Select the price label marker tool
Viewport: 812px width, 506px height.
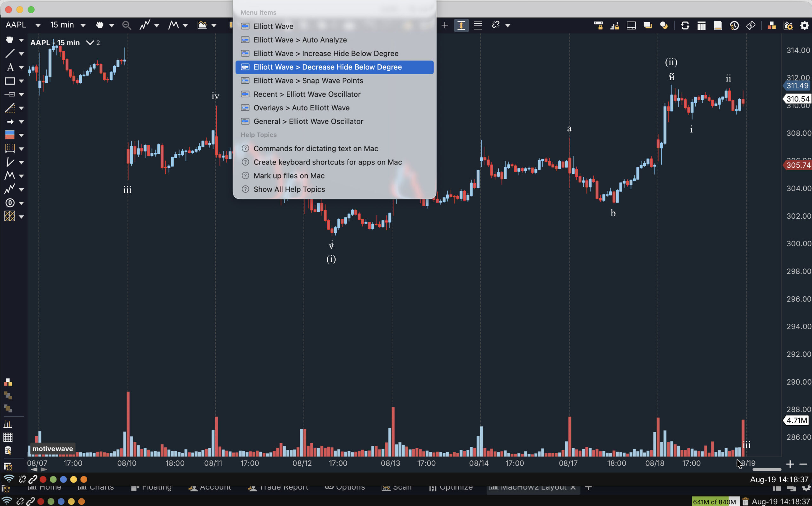pyautogui.click(x=10, y=94)
